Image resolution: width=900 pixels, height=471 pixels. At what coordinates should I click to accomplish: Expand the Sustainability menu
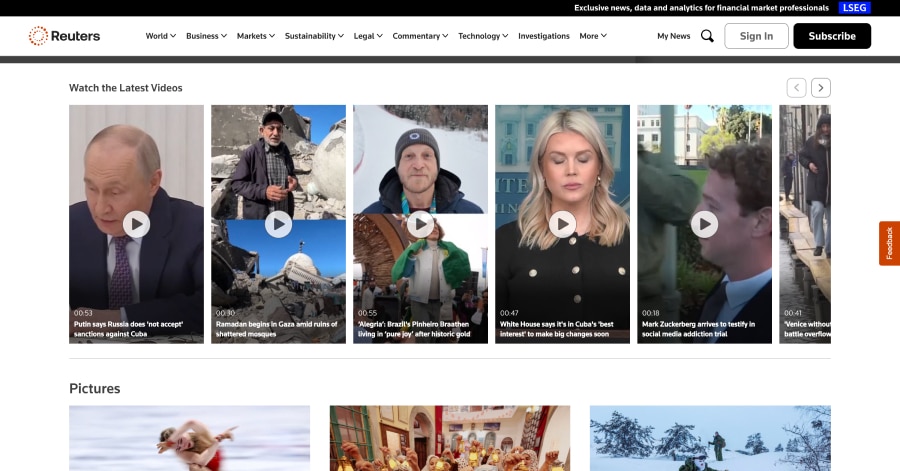tap(315, 36)
